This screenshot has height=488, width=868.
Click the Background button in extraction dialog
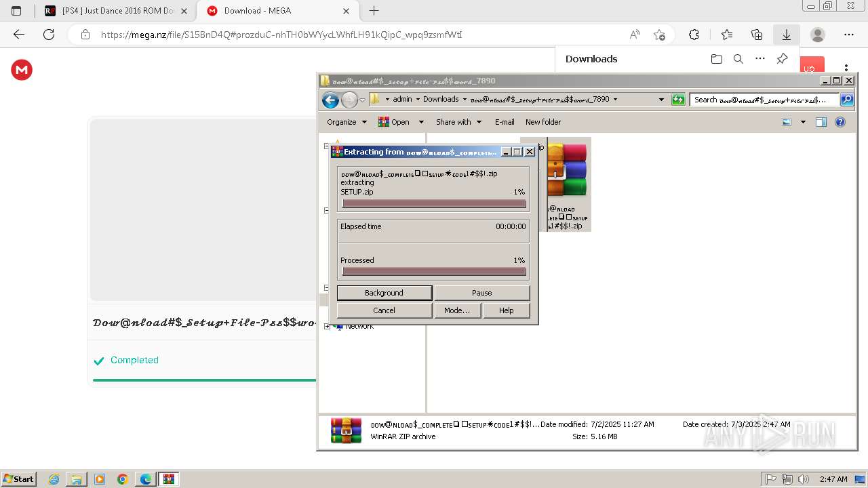coord(384,293)
